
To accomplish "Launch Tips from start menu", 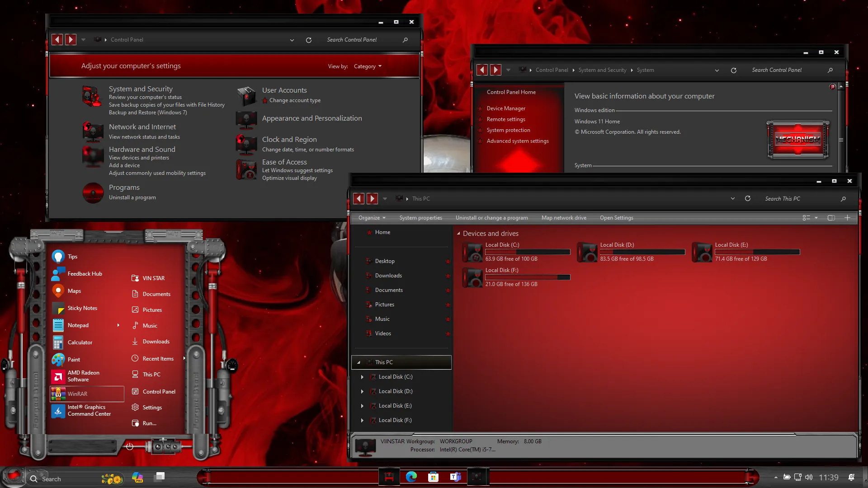I will click(64, 257).
